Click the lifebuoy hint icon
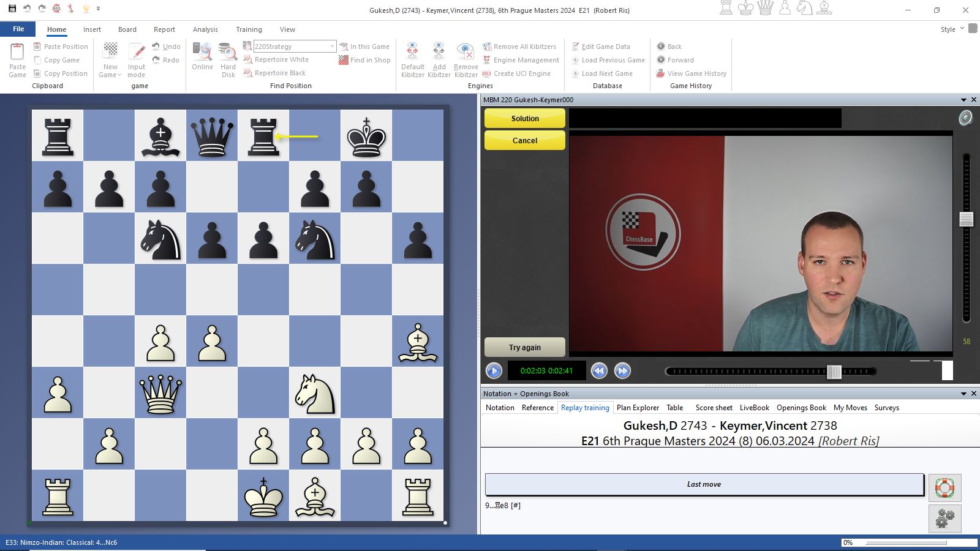Screen dimensions: 980x551 944,488
